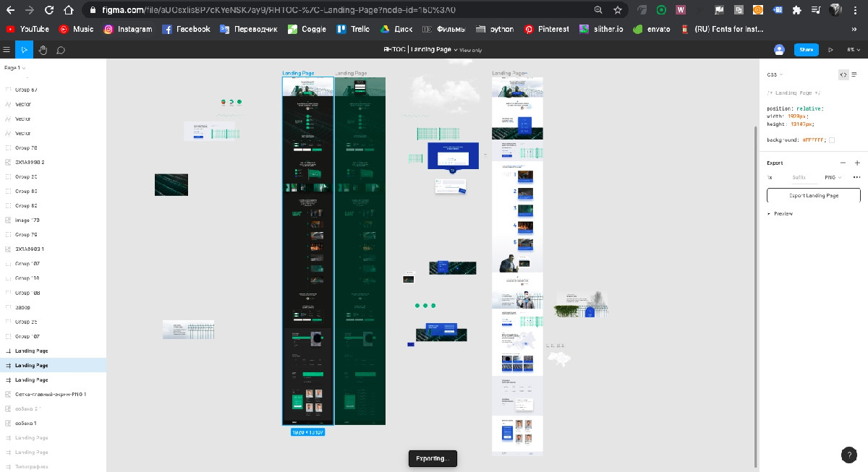Switch inspect panel to table list view
868x472 pixels.
coord(854,74)
